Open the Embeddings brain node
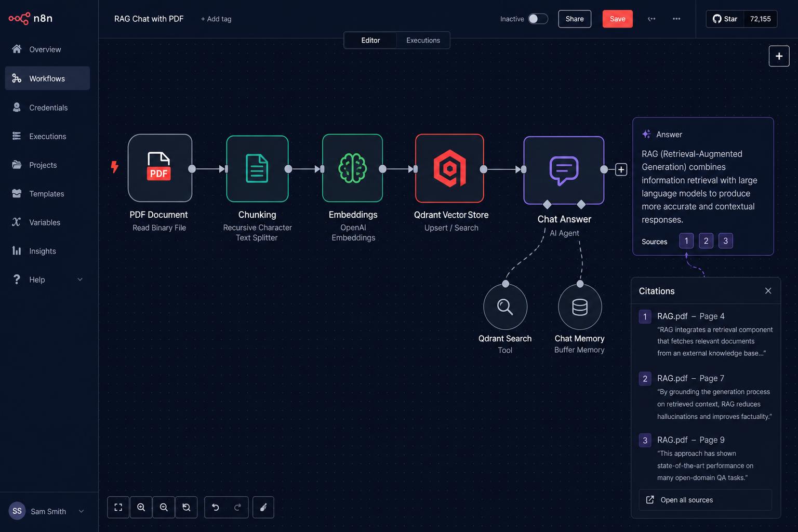Image resolution: width=798 pixels, height=532 pixels. click(352, 168)
